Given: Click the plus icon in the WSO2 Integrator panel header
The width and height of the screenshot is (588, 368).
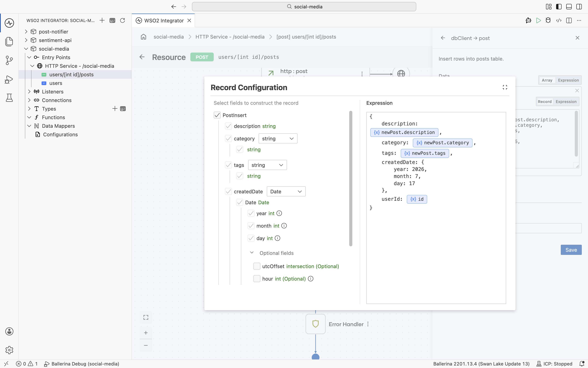Looking at the screenshot, I should coord(102,20).
